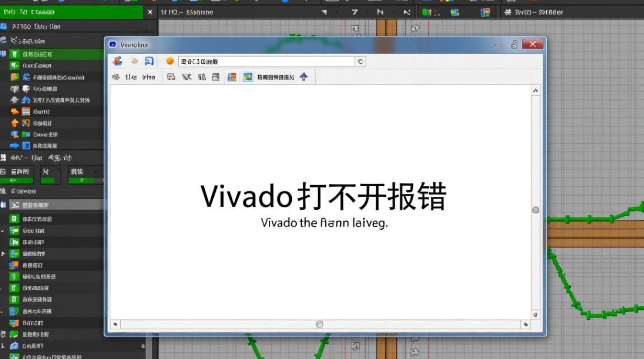Select the green header tab of left panel
Viewport: 644px width, 359px height.
tap(71, 12)
